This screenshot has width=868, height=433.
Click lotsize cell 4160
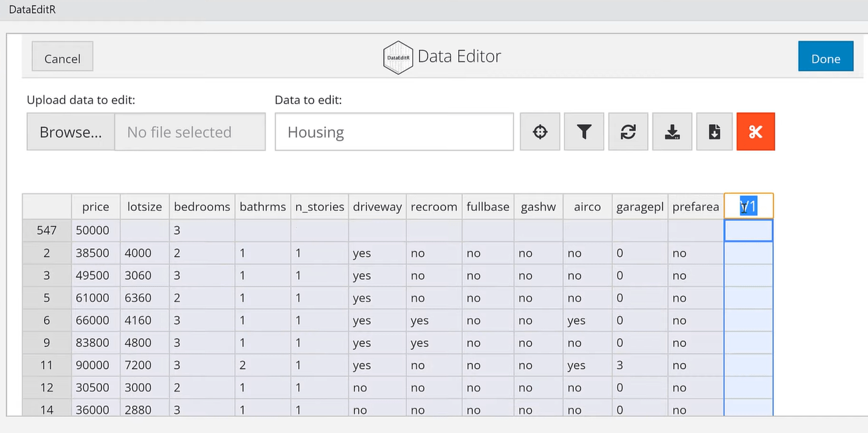click(145, 320)
